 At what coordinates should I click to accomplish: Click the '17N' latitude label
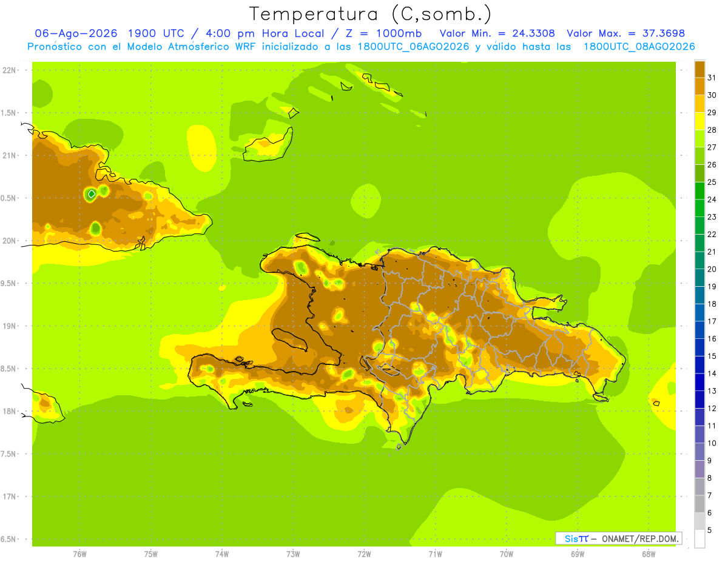[x=9, y=497]
